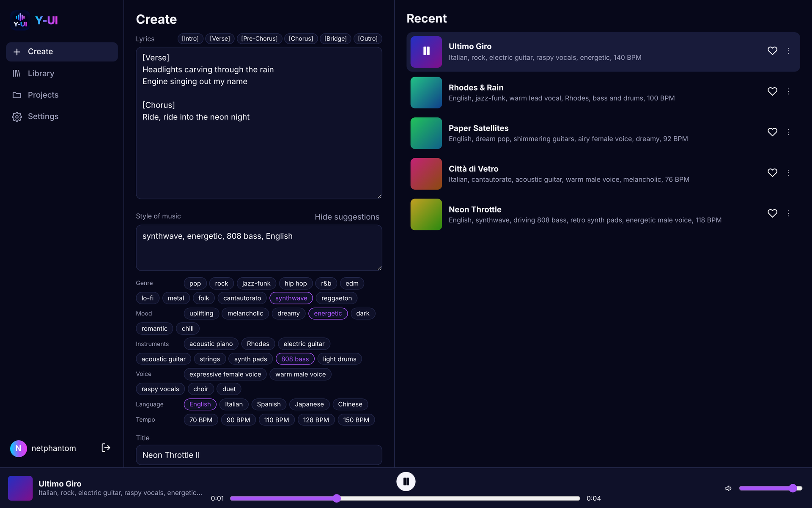Open more options for Rhodes & Rain
Viewport: 812px width, 508px height.
tap(788, 91)
